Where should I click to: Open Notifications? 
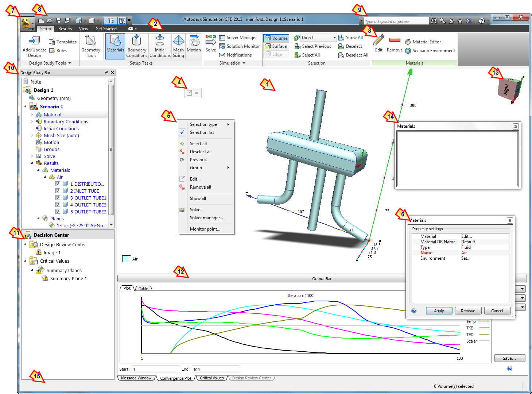235,55
